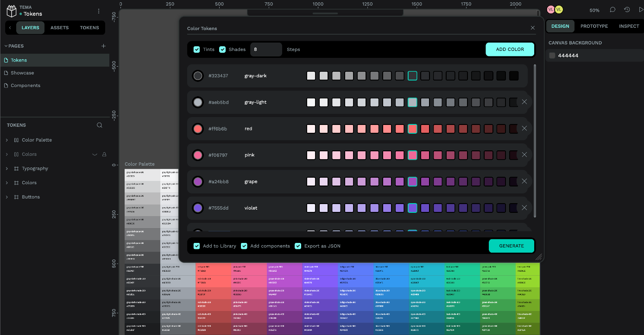Click the color list scrollbar in dialog
This screenshot has height=335, width=644.
click(535, 141)
